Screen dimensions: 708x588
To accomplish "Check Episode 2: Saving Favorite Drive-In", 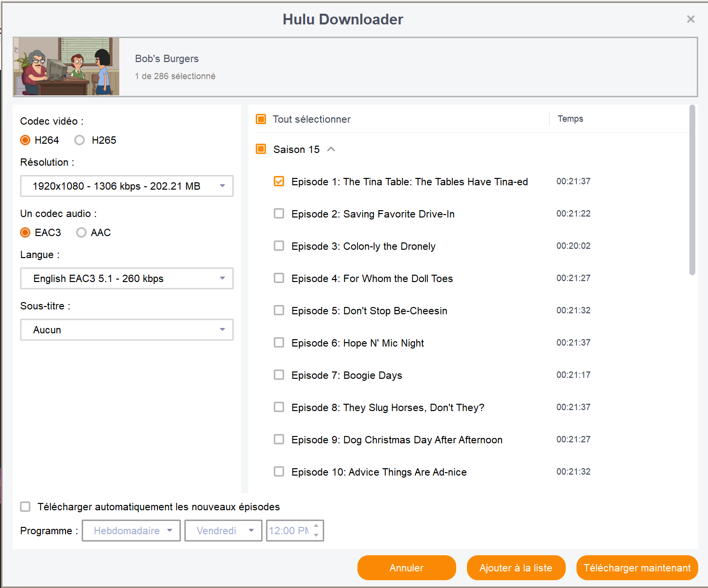I will pos(279,214).
